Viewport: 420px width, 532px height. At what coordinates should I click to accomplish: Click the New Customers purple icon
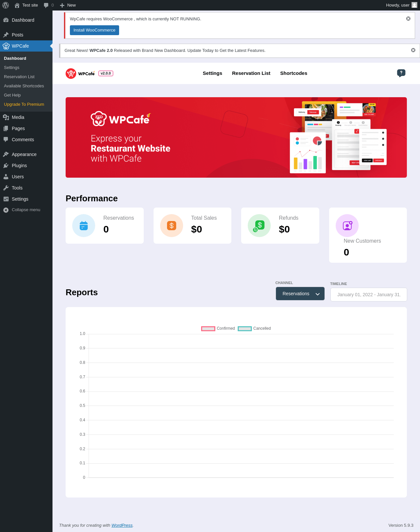pos(347,226)
